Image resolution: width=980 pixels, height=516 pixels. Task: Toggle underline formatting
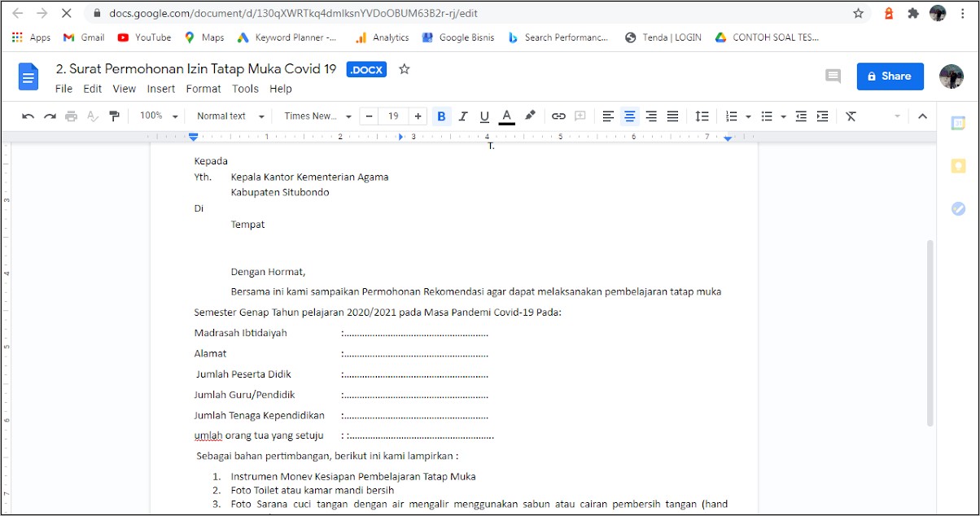pyautogui.click(x=484, y=116)
